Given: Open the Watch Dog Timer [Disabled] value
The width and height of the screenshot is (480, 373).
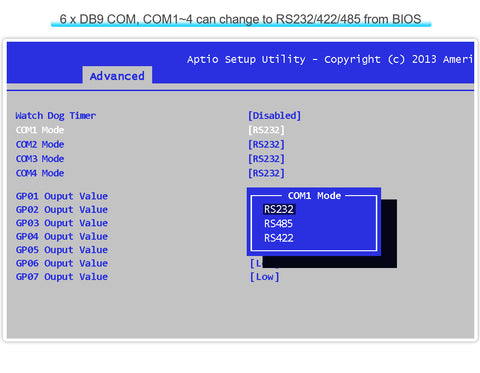Looking at the screenshot, I should tap(274, 116).
